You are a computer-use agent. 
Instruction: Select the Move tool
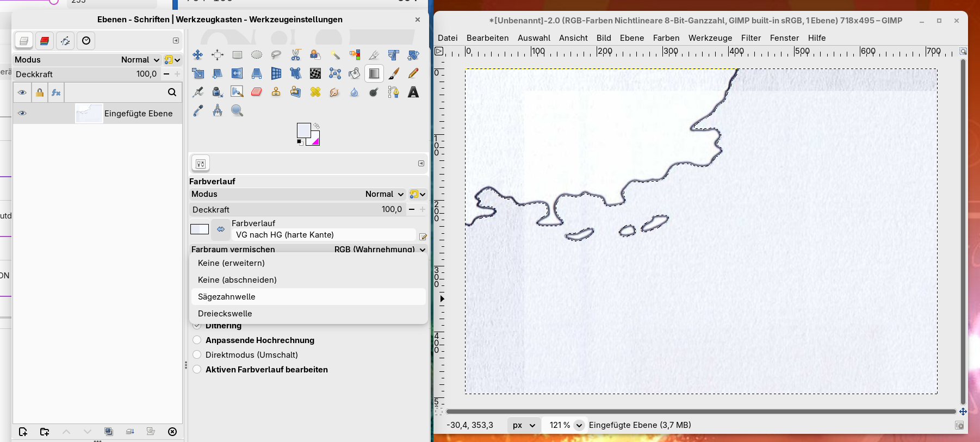coord(198,54)
